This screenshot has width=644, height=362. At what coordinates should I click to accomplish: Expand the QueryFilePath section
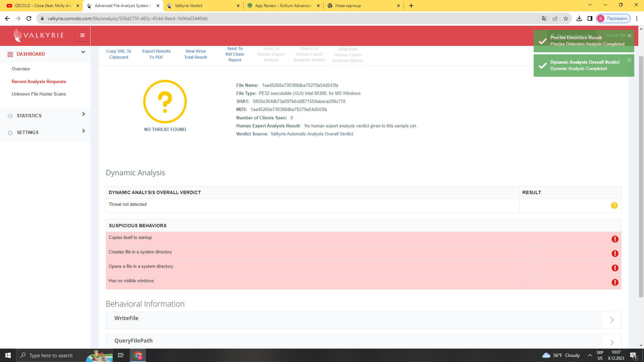pyautogui.click(x=612, y=342)
